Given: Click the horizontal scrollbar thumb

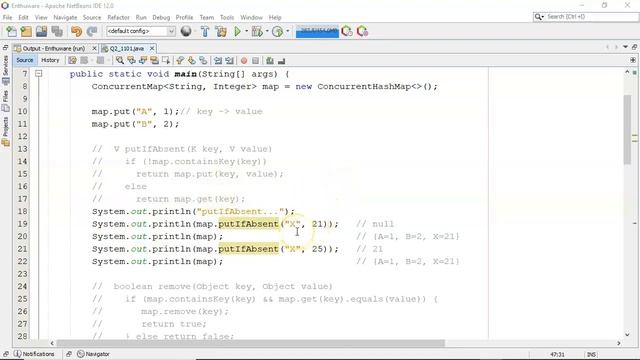Looking at the screenshot, I should 250,343.
